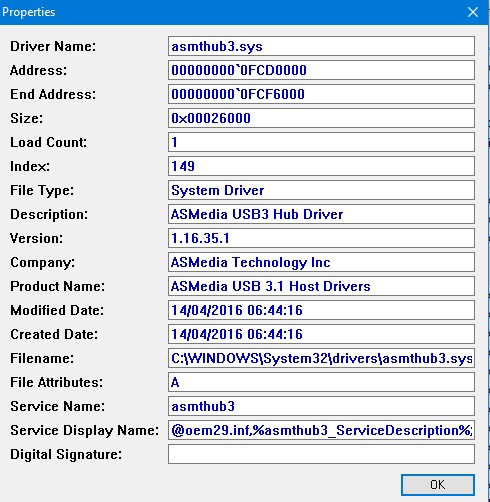Click the Product Name: label
Viewport: 490px width, 502px height.
pos(57,286)
